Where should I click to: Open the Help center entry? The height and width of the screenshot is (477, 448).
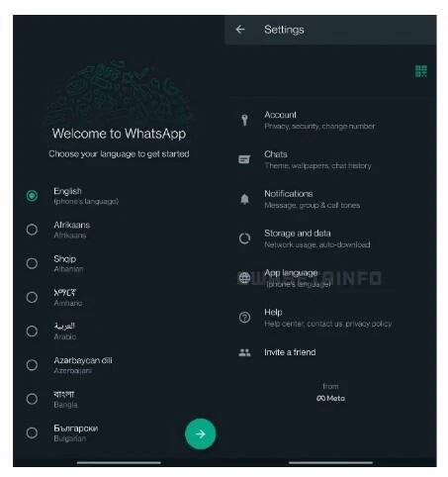pos(330,318)
